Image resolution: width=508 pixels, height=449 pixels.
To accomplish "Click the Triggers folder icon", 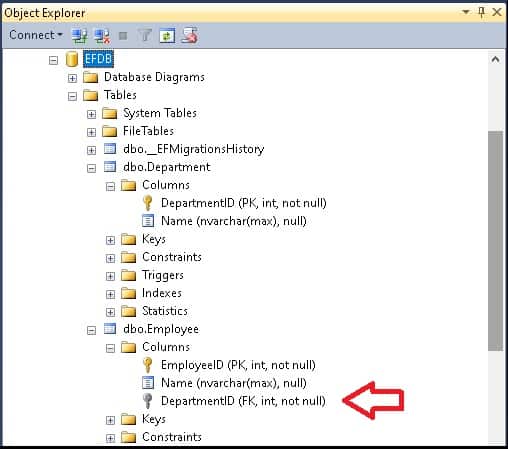I will coord(129,275).
